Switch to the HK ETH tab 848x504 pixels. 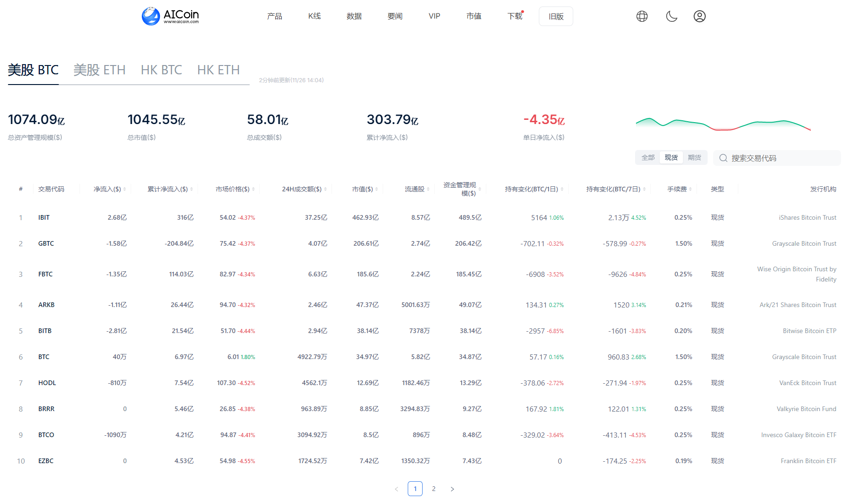[x=219, y=70]
